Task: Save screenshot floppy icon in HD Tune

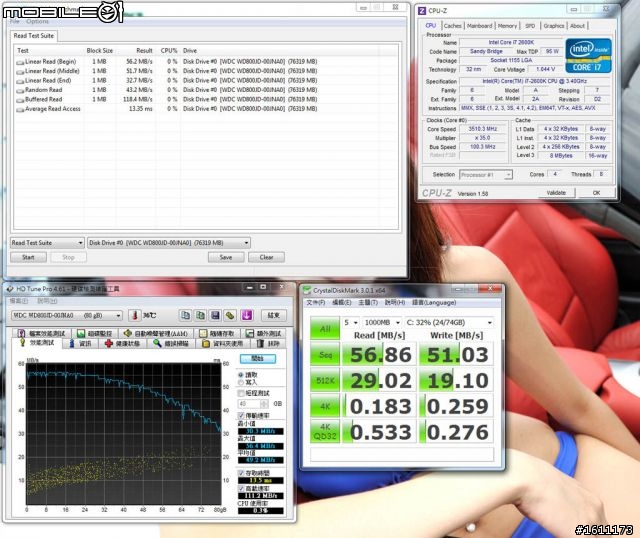Action: click(216, 315)
